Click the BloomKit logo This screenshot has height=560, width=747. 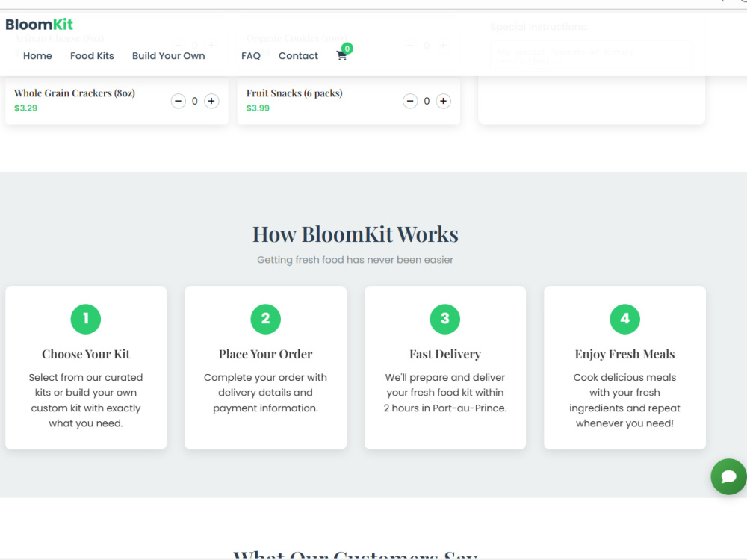tap(39, 25)
